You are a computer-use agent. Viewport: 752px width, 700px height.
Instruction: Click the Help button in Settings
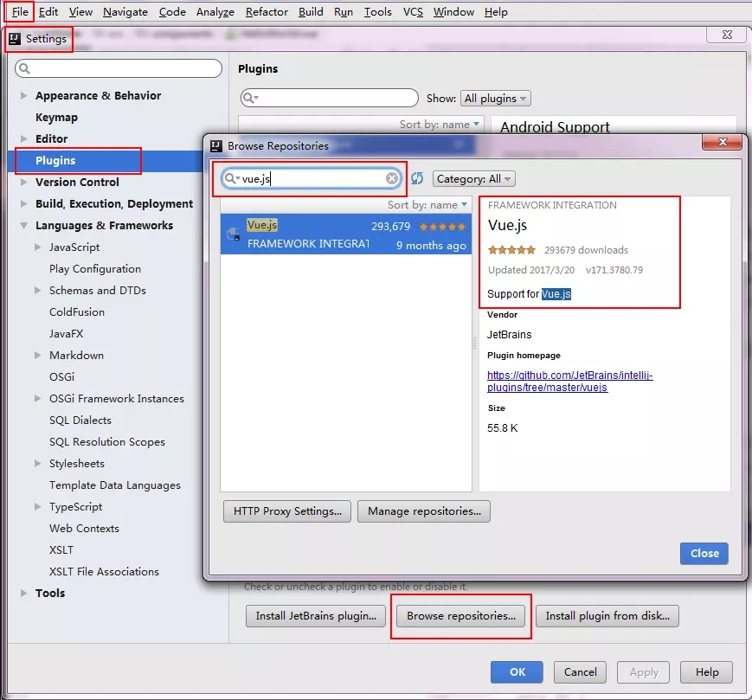706,672
